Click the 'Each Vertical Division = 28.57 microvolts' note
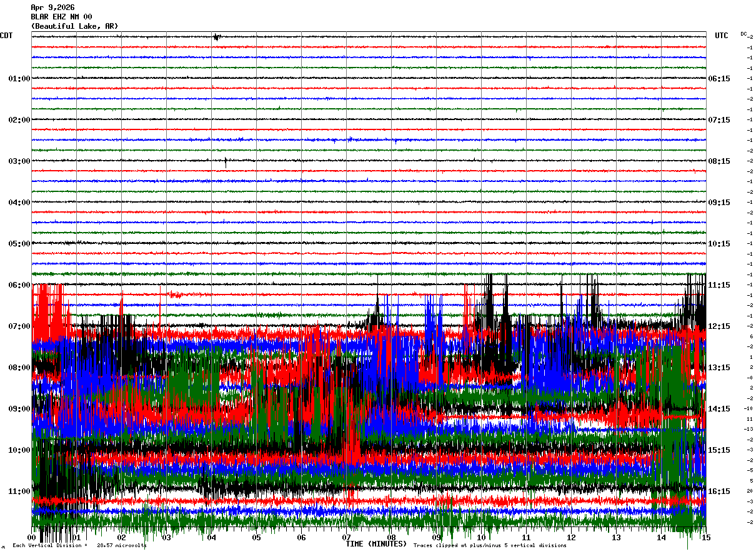 tap(80, 546)
